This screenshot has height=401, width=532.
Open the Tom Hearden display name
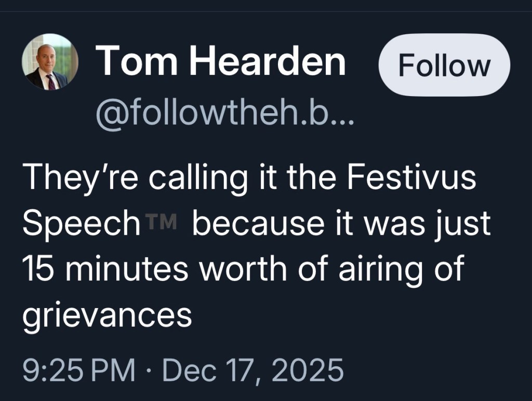tap(221, 62)
